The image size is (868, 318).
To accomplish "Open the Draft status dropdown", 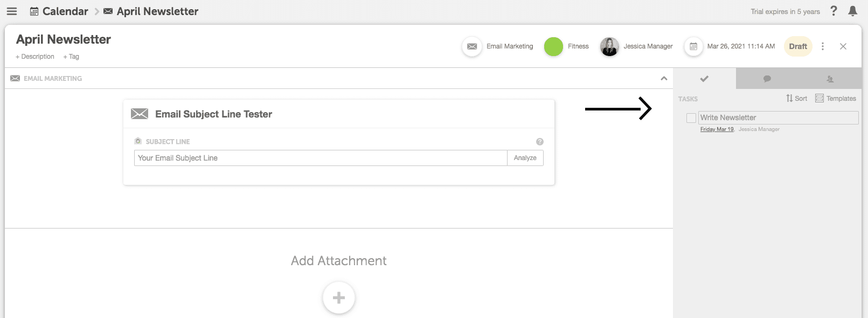I will [798, 46].
